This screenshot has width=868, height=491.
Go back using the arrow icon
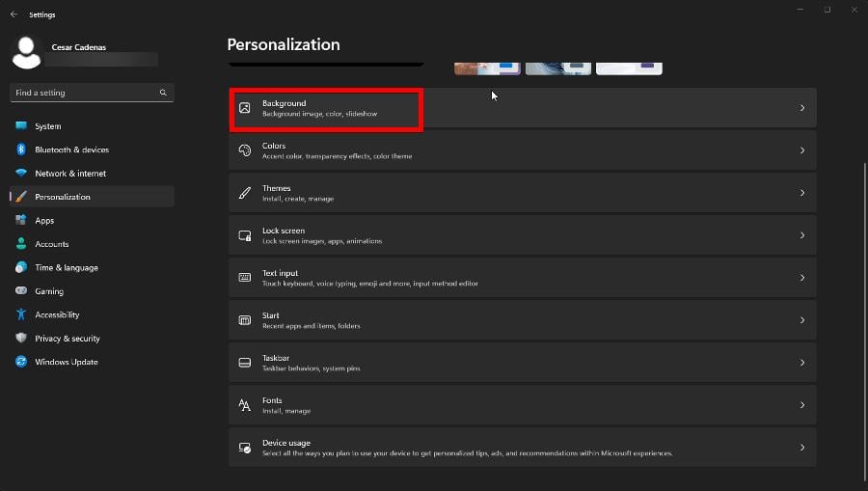tap(14, 14)
